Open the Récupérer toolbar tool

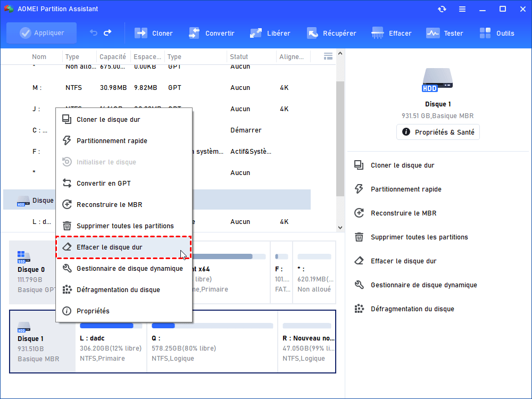point(331,33)
